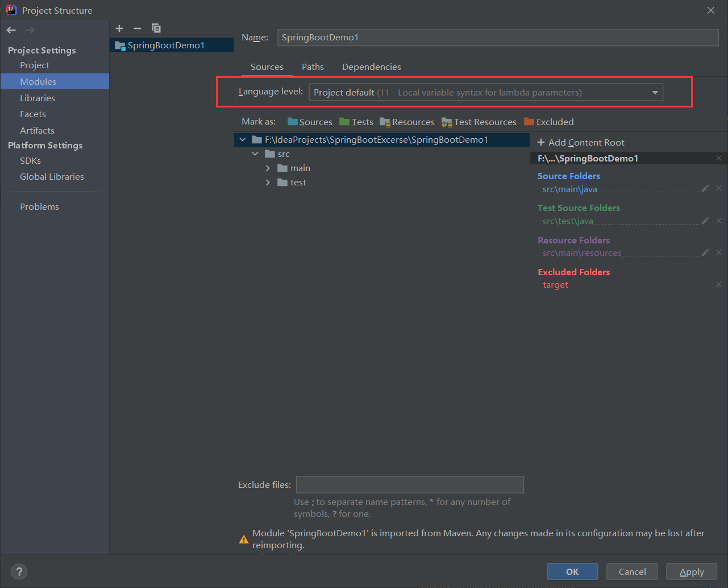Switch to the Sources tab
The height and width of the screenshot is (588, 728).
(x=267, y=67)
